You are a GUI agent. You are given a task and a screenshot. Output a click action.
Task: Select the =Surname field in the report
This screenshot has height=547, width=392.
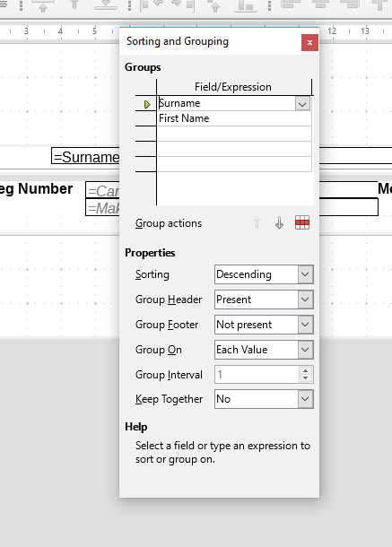(x=85, y=156)
